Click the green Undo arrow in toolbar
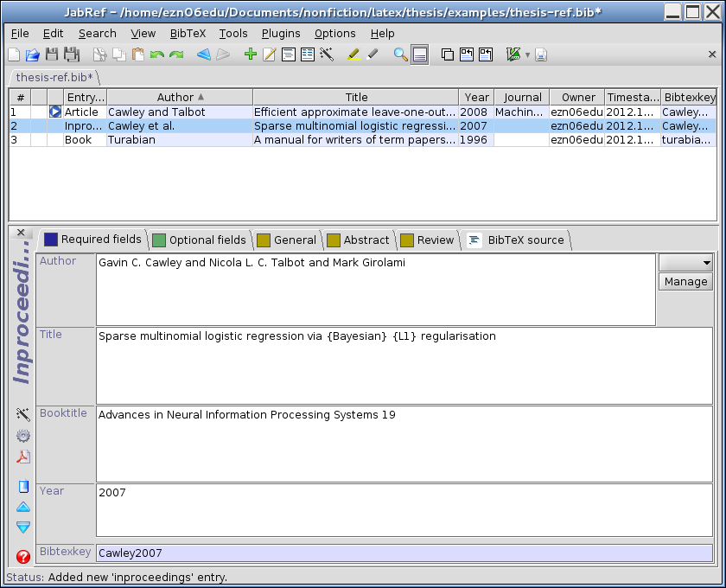 point(156,54)
